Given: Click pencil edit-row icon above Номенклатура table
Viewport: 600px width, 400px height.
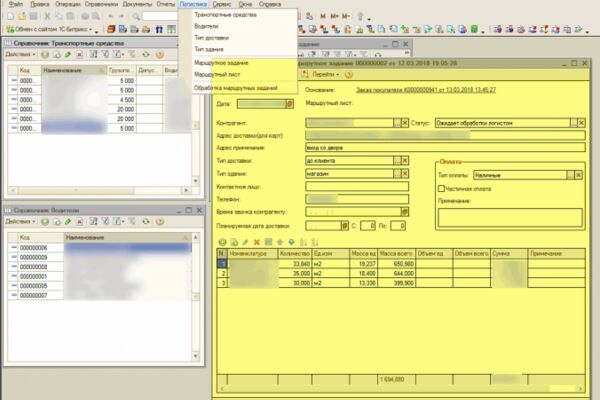Looking at the screenshot, I should 245,242.
